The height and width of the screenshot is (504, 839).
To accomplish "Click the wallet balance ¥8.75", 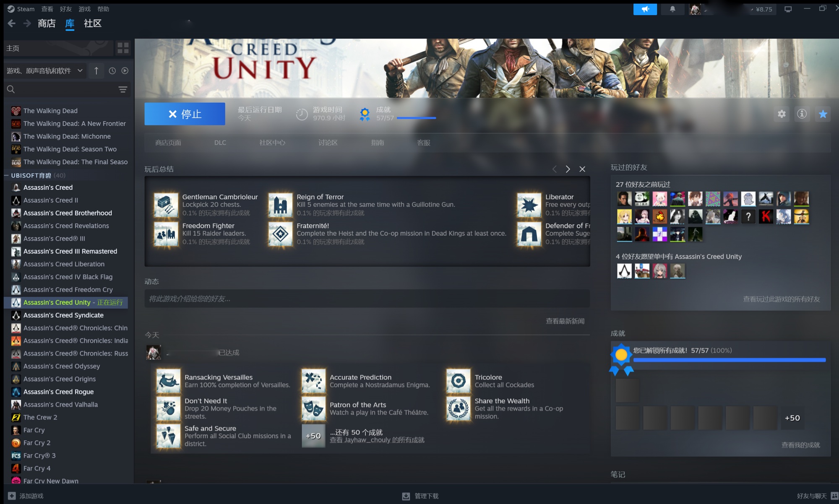I will [763, 9].
